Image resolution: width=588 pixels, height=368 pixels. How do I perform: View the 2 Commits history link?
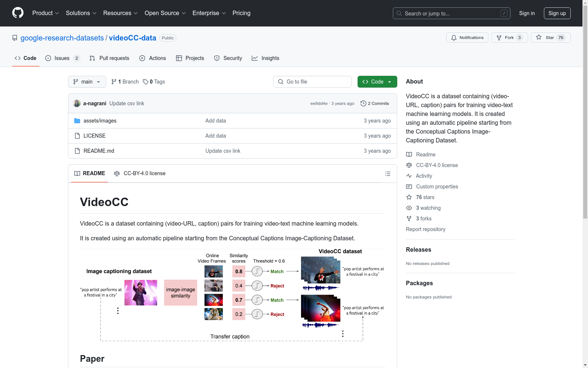coord(375,103)
